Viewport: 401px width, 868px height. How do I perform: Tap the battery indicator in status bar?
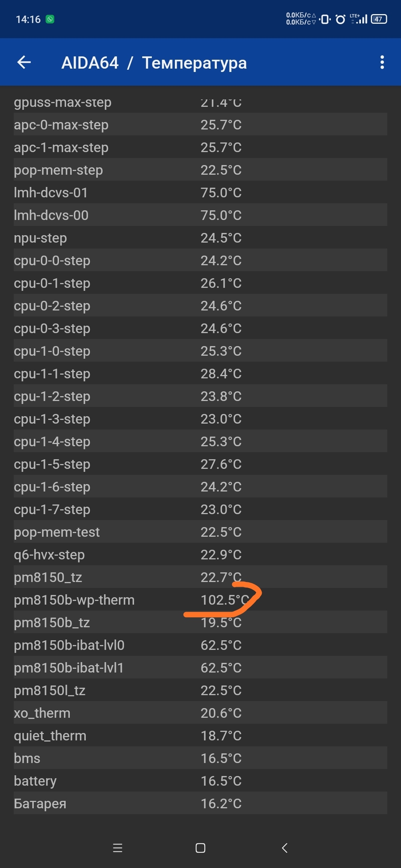point(379,19)
